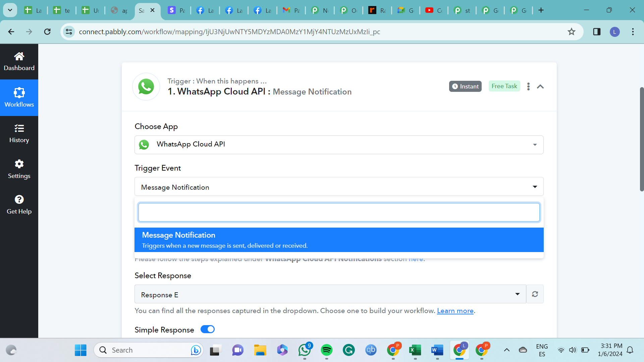Switch to the first green plus tab
The width and height of the screenshot is (644, 362).
click(33, 10)
